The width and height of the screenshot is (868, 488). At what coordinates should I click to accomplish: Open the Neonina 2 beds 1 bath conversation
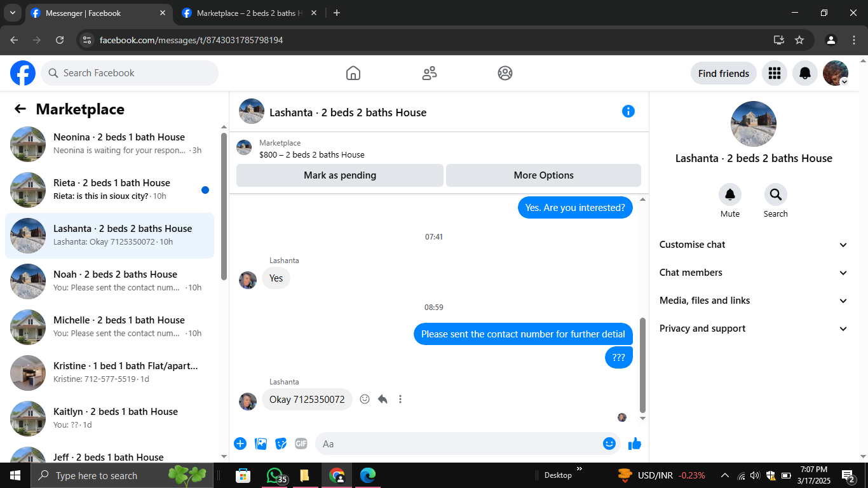tap(109, 144)
